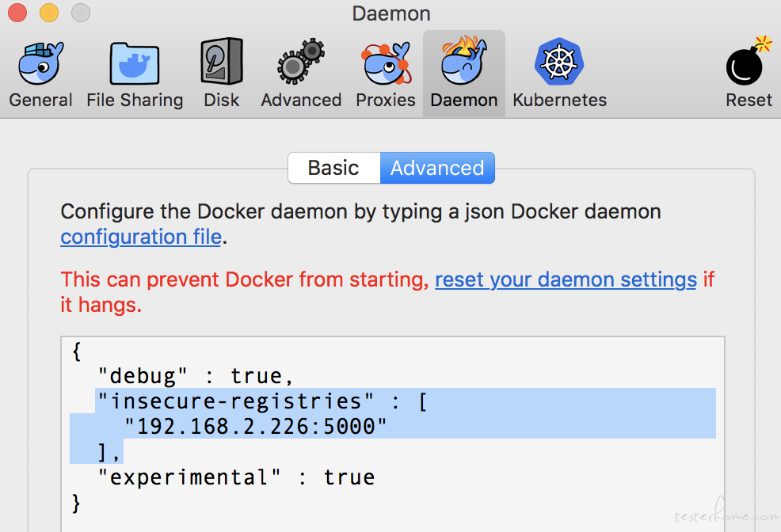Open Advanced settings gears icon

301,62
